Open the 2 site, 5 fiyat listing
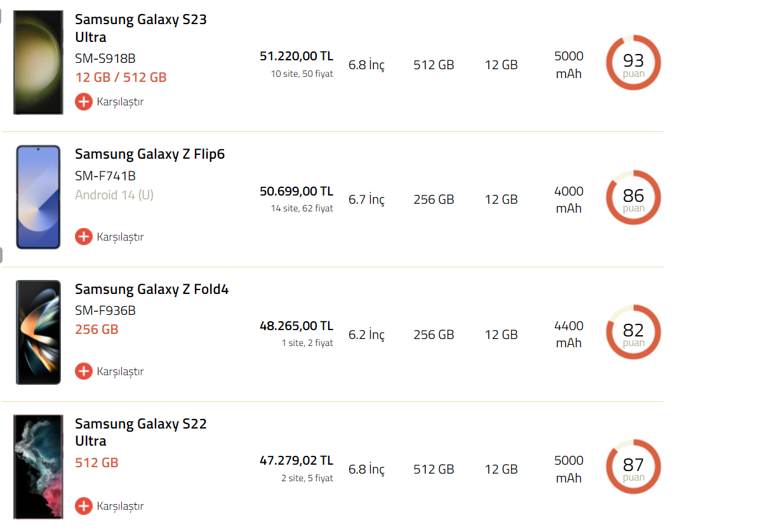The height and width of the screenshot is (532, 765). tap(307, 478)
